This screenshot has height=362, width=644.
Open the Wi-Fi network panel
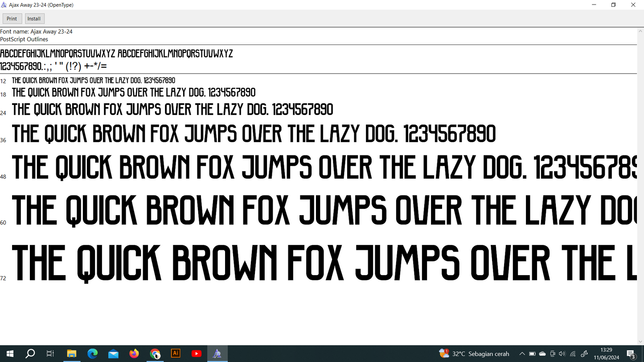click(x=573, y=354)
